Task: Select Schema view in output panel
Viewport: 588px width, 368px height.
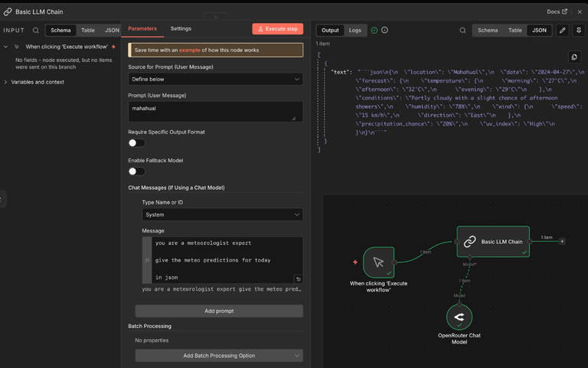Action: (488, 31)
